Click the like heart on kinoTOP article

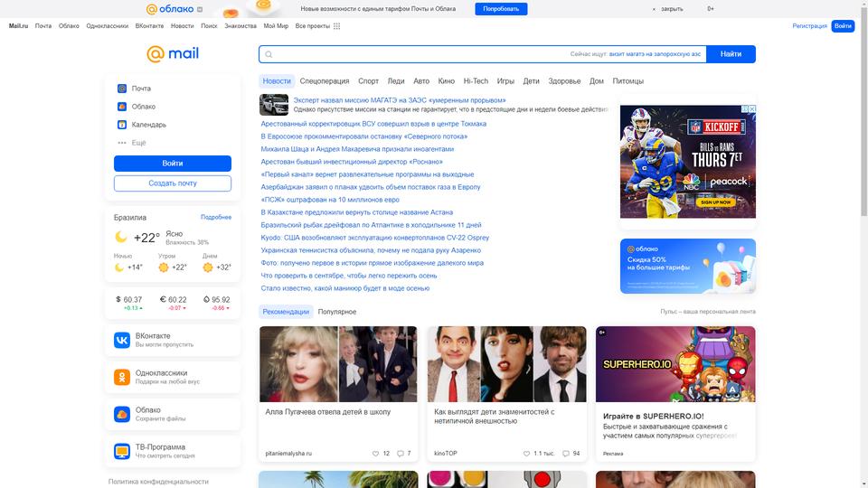tap(526, 454)
